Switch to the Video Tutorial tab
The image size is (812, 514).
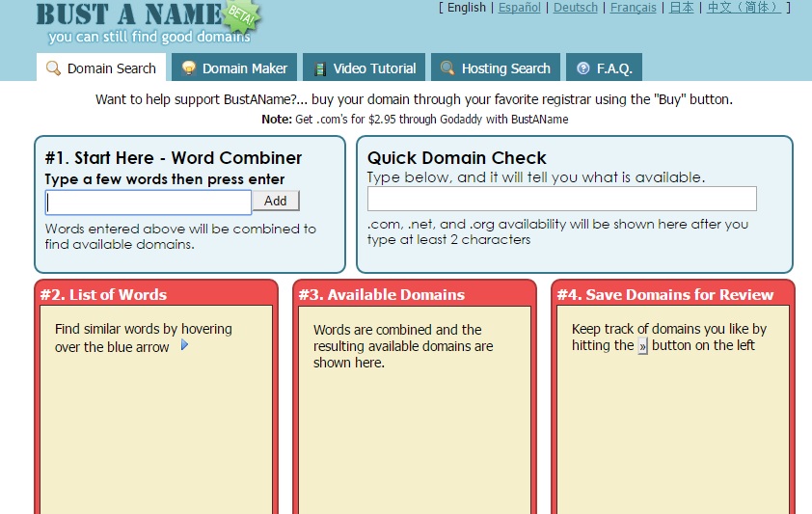pos(374,68)
